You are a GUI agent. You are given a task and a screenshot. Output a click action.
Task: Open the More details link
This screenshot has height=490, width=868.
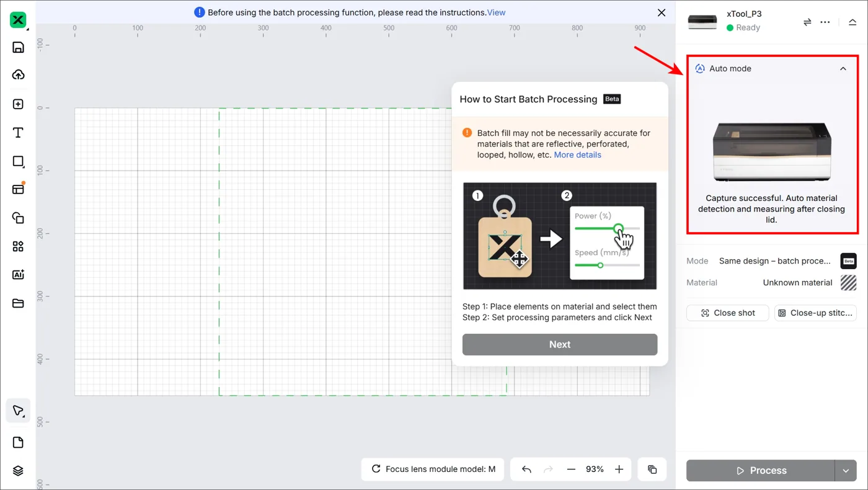click(577, 155)
